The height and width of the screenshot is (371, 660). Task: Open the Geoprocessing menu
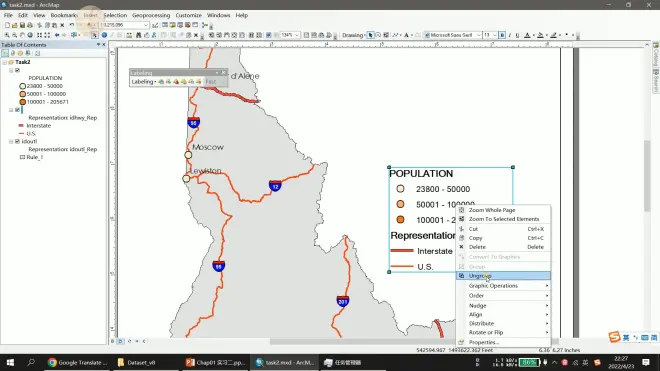(x=151, y=15)
